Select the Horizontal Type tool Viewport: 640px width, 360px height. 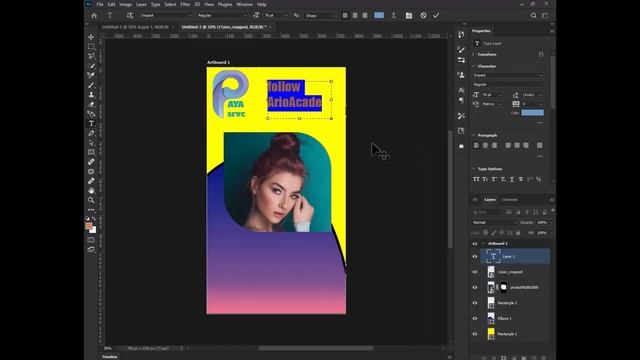[x=91, y=124]
